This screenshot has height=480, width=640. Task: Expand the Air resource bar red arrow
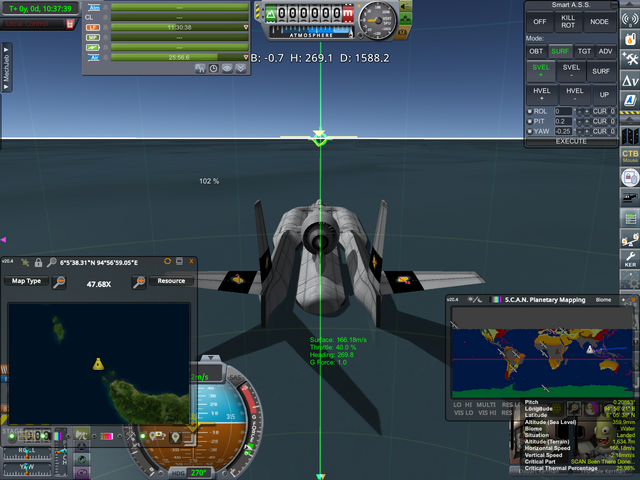(246, 58)
